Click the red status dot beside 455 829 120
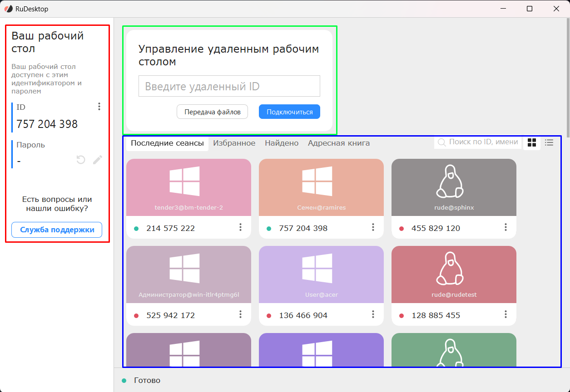This screenshot has height=392, width=570. pos(401,229)
